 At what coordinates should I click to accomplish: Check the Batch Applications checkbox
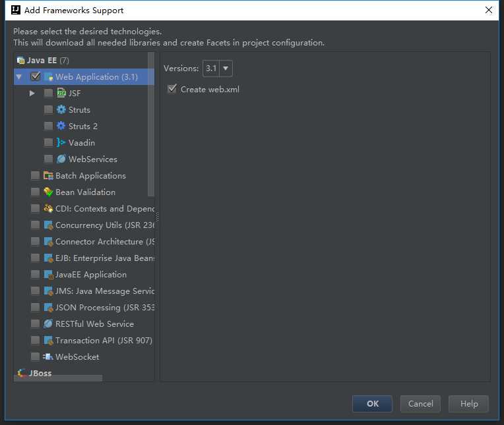tap(35, 175)
